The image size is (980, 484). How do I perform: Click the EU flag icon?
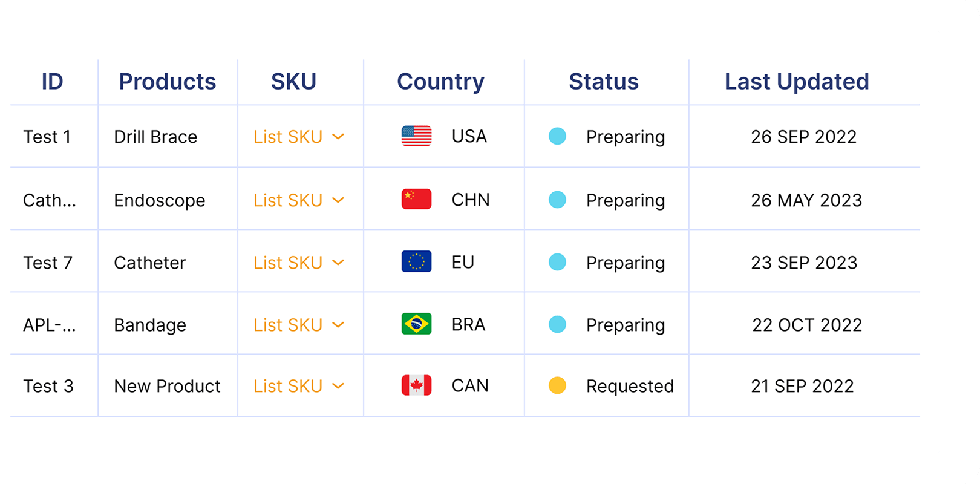click(416, 261)
